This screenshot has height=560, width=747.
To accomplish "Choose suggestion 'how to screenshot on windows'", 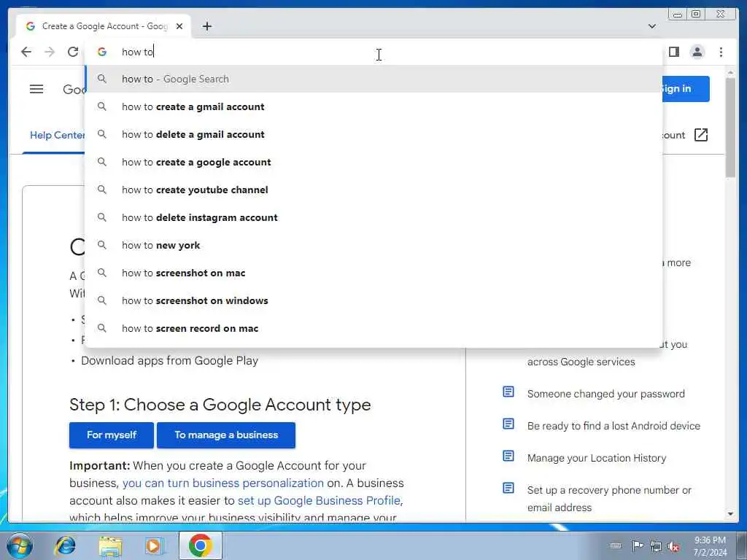I will (374, 300).
